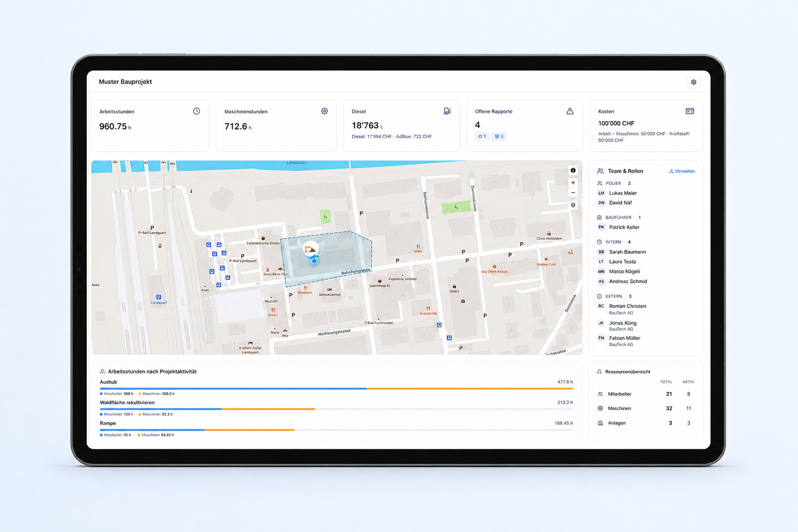Image resolution: width=798 pixels, height=532 pixels.
Task: Select team member Laura Testa
Action: point(622,262)
